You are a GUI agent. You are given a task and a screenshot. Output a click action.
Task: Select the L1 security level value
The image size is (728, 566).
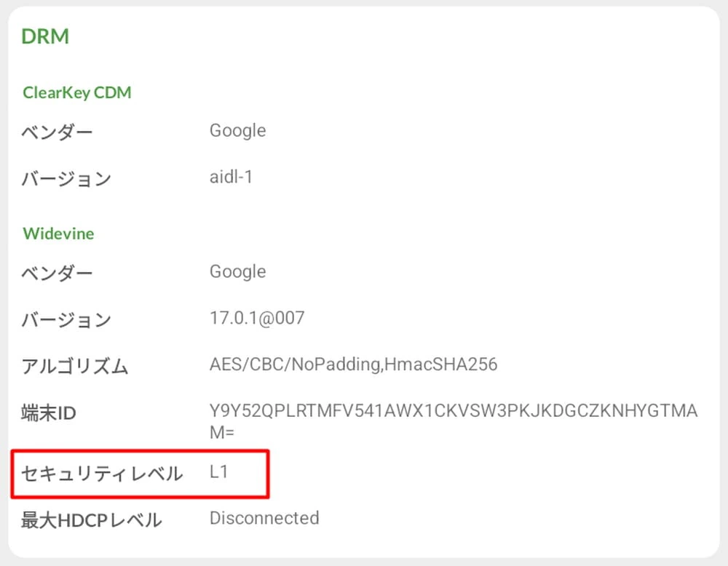click(x=218, y=472)
